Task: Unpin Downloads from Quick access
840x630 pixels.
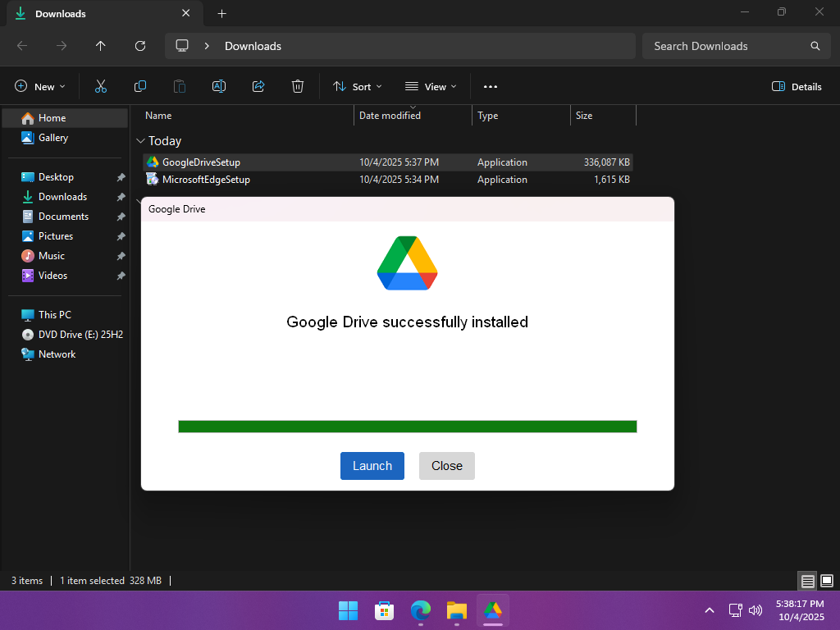Action: click(121, 197)
